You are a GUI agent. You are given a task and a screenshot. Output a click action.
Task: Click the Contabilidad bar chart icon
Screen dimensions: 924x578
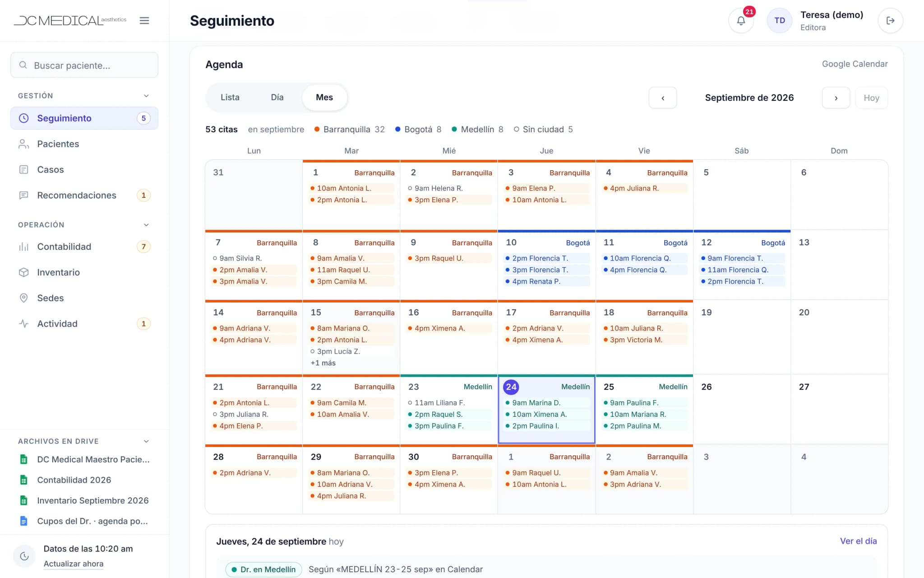(x=23, y=247)
